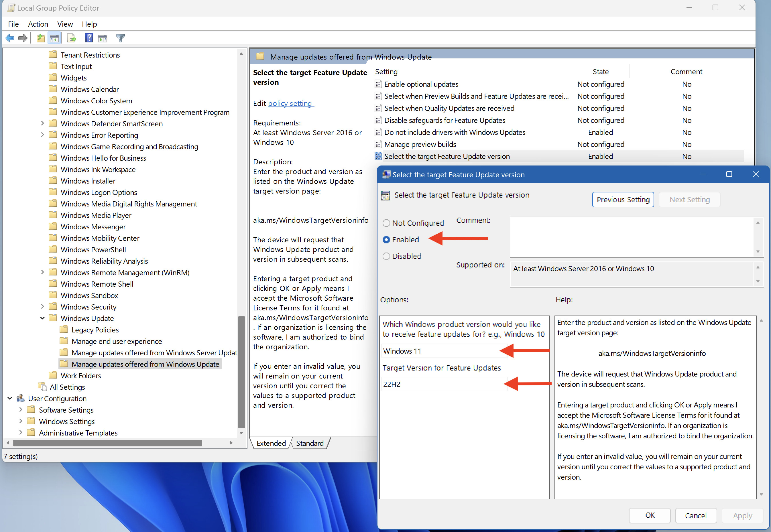The image size is (771, 532).
Task: Click the Target Version field containing 22H2
Action: click(443, 384)
